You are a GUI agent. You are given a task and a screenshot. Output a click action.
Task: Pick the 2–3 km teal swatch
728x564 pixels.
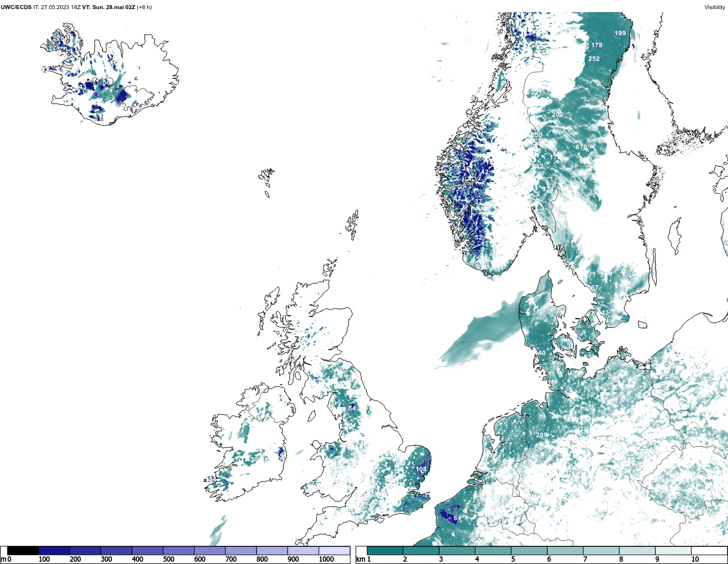[421, 550]
